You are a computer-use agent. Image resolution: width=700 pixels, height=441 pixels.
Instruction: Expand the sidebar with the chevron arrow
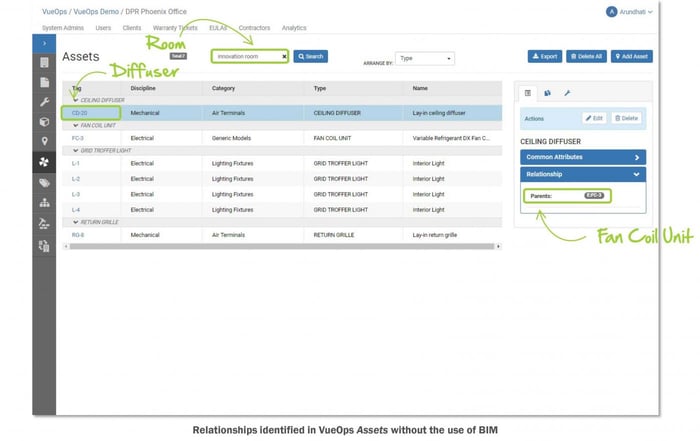pos(44,43)
